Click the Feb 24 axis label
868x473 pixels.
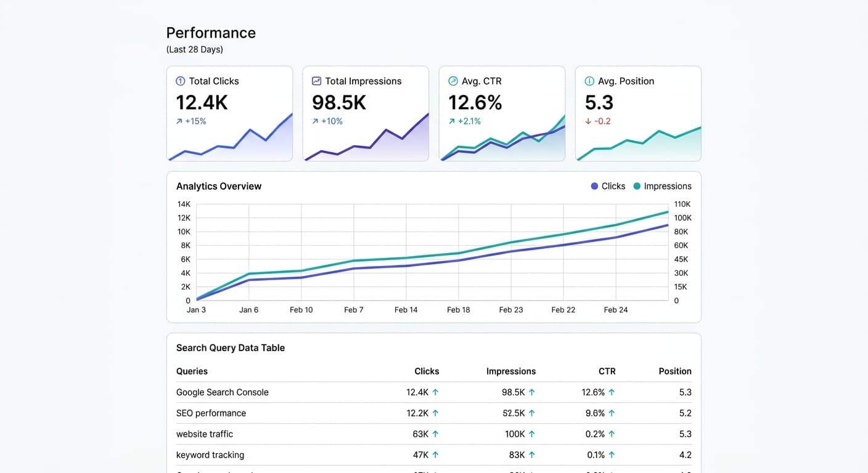pyautogui.click(x=616, y=310)
